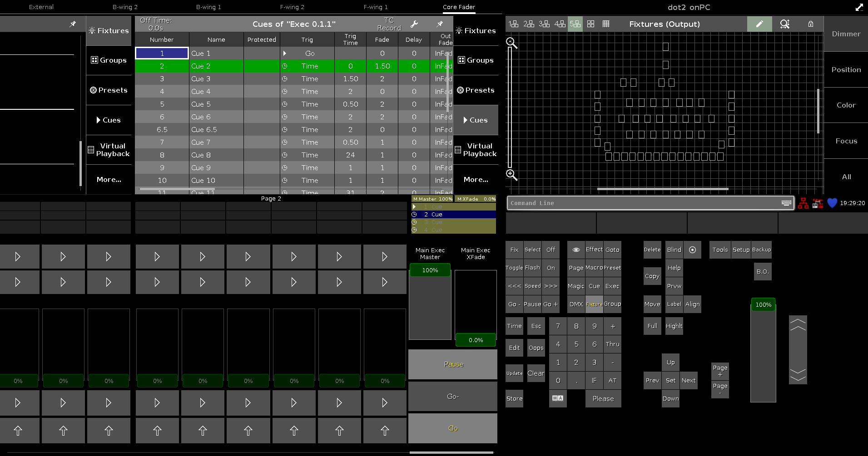Click the wrench icon in Cues header
Screen dimensions: 868x456
click(414, 24)
